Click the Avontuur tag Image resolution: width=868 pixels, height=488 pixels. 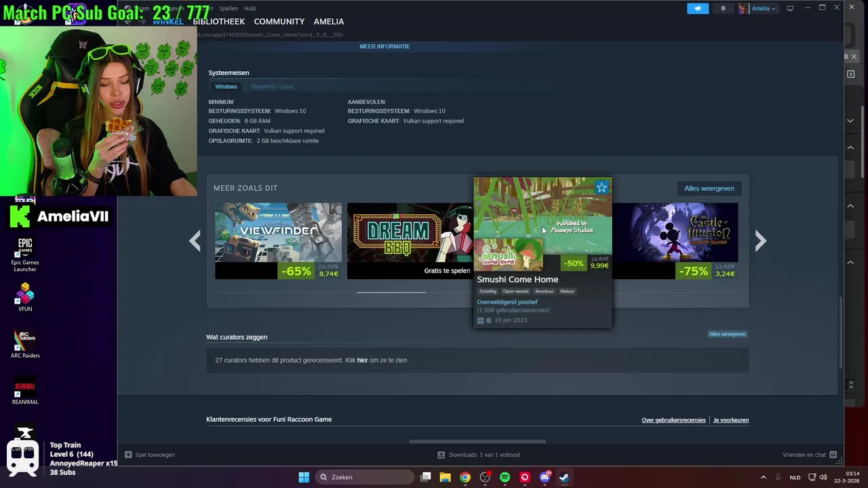click(545, 291)
